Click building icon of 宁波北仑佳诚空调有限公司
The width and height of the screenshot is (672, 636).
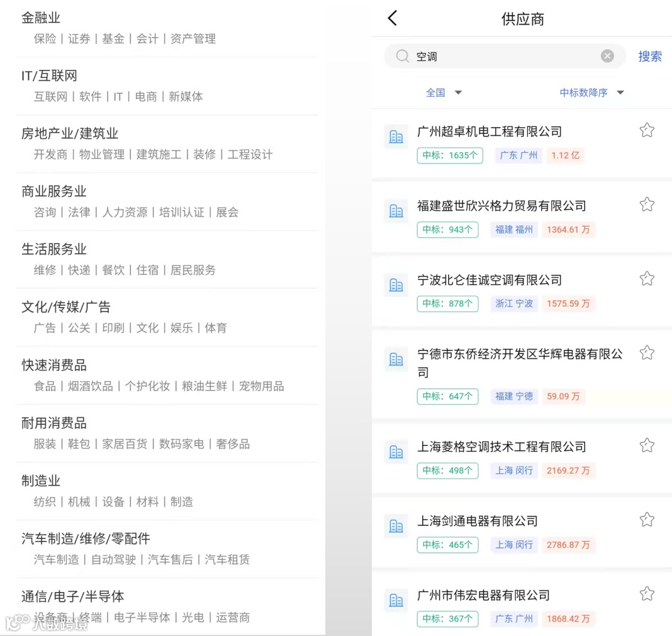(x=396, y=285)
